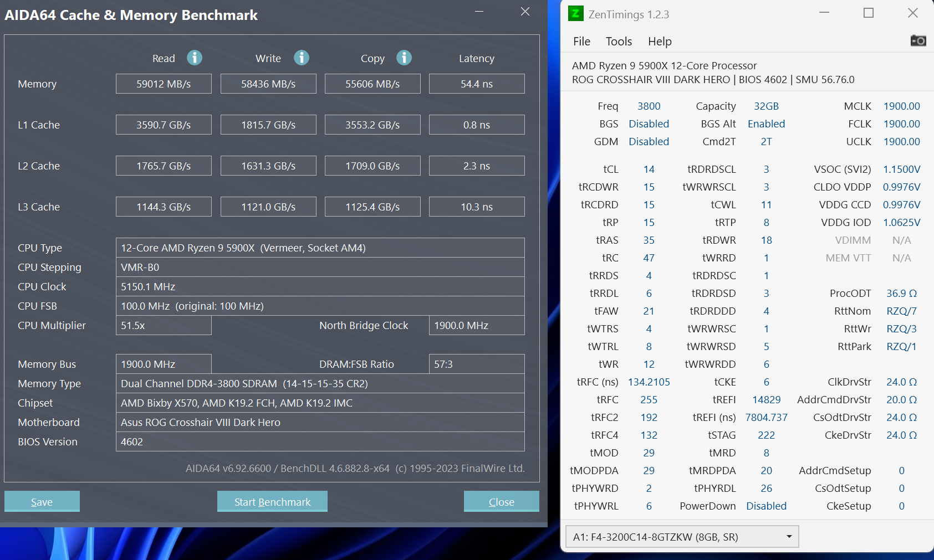The height and width of the screenshot is (560, 934).
Task: Click the tRAS value 35
Action: click(649, 240)
